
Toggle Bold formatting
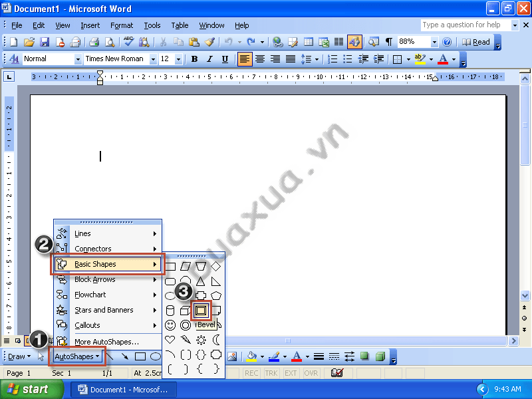[x=194, y=59]
